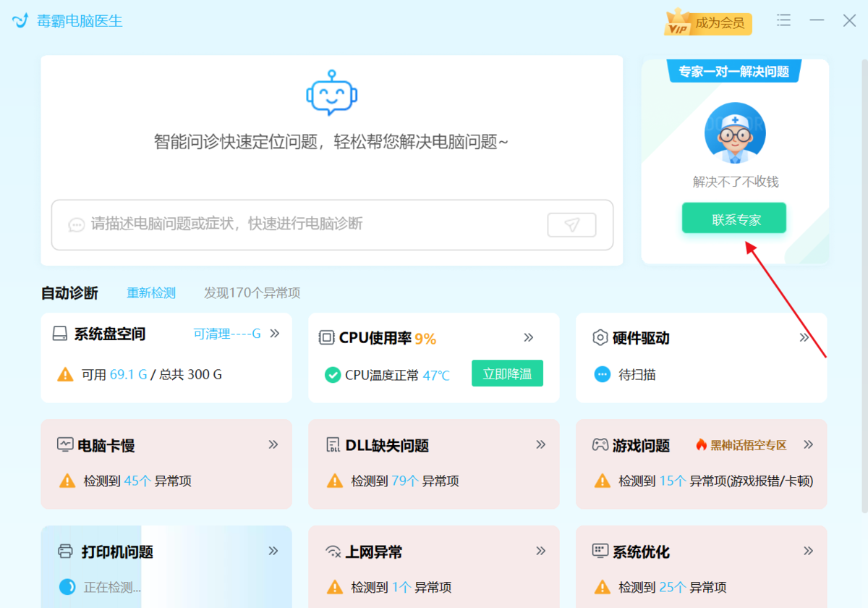Image resolution: width=868 pixels, height=608 pixels.
Task: Click the send arrow in the diagnosis input box
Action: point(571,225)
